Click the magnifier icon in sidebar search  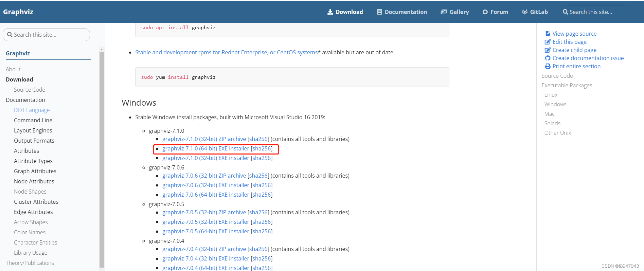coord(10,35)
